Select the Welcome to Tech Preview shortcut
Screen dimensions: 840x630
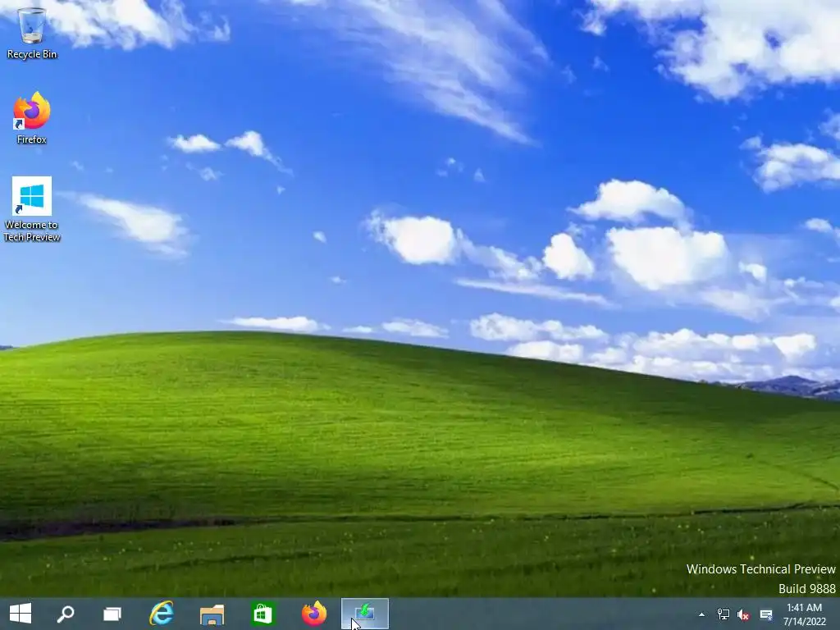click(32, 209)
